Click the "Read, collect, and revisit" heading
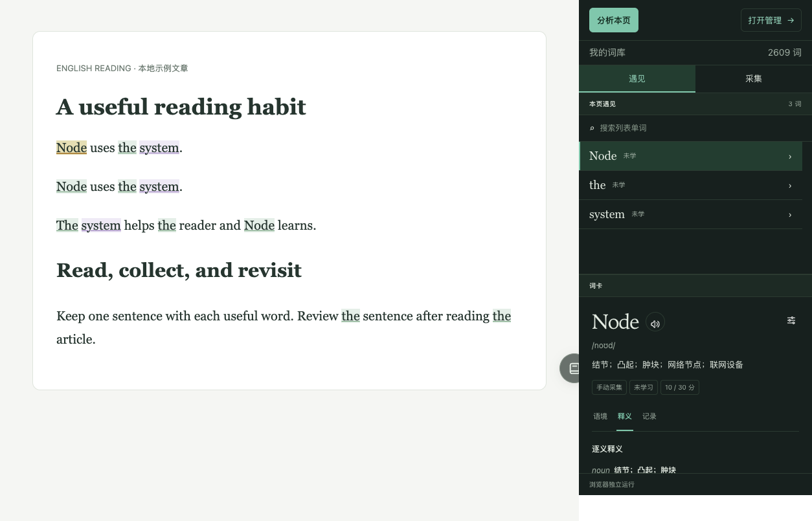The image size is (812, 521). point(179,270)
